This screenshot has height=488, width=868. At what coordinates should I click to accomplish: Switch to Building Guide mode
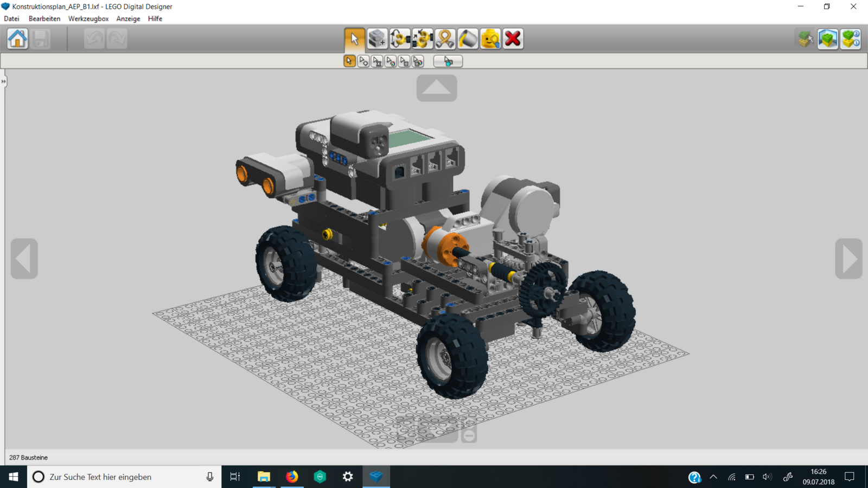click(851, 39)
